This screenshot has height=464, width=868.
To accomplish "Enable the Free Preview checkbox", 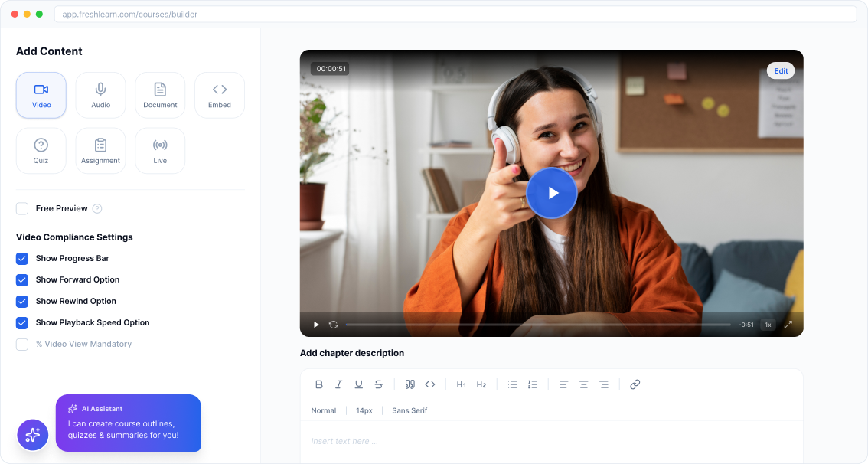I will (x=22, y=208).
